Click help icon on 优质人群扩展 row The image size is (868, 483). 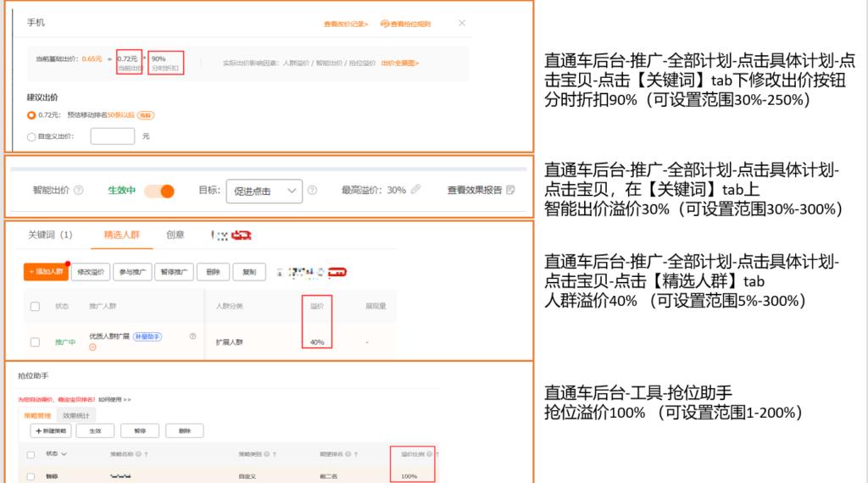(192, 336)
